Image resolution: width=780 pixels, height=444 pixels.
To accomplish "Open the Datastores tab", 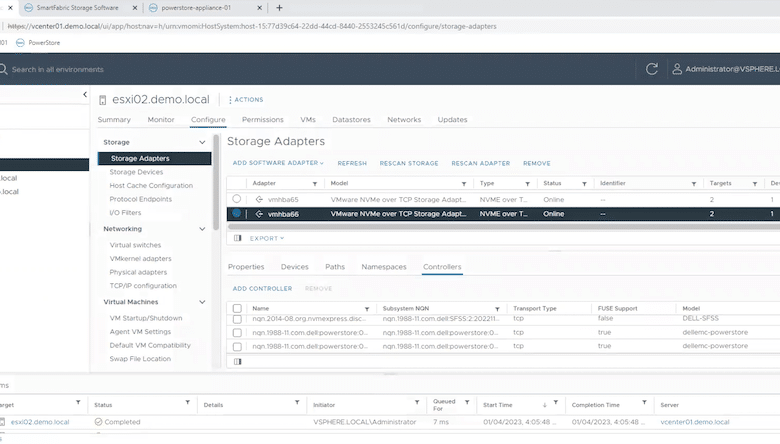I will pos(351,120).
